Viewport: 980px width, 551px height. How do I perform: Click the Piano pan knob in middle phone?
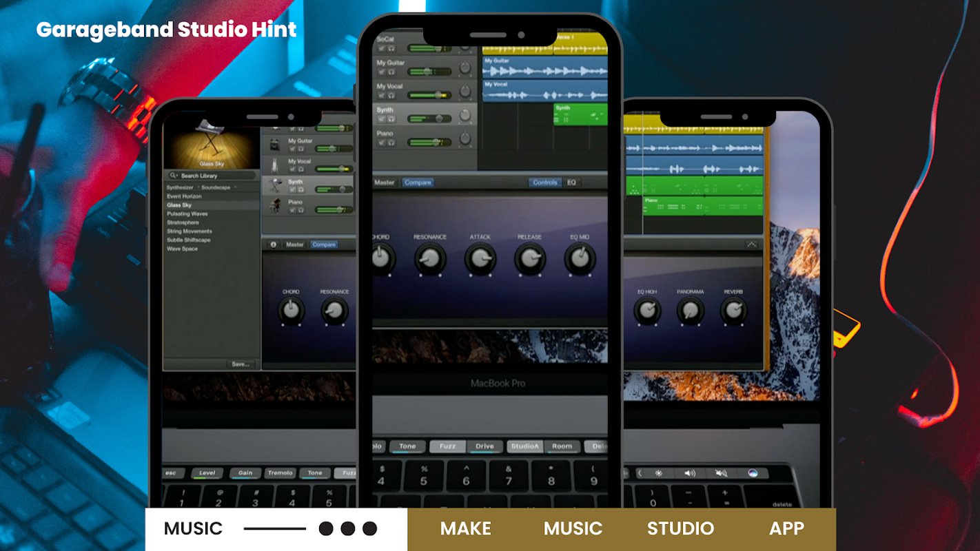[x=465, y=138]
